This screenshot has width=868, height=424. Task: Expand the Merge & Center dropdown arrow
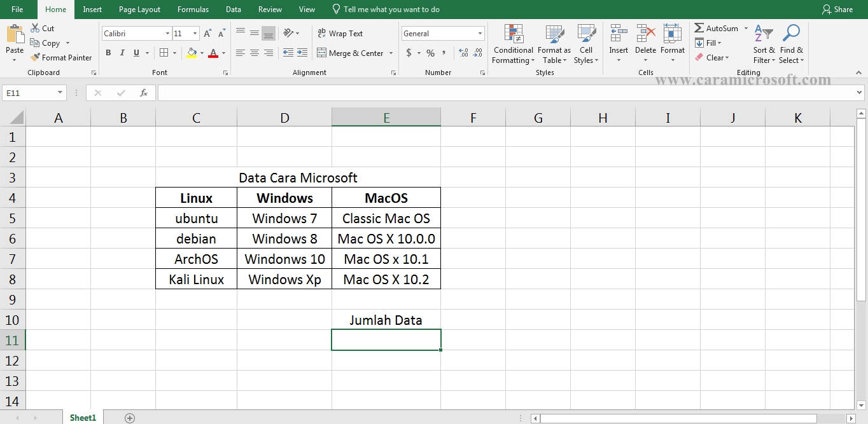[391, 53]
